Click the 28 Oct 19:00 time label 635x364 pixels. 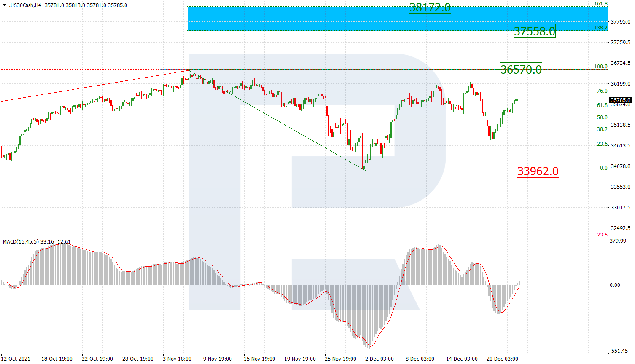tap(138, 359)
